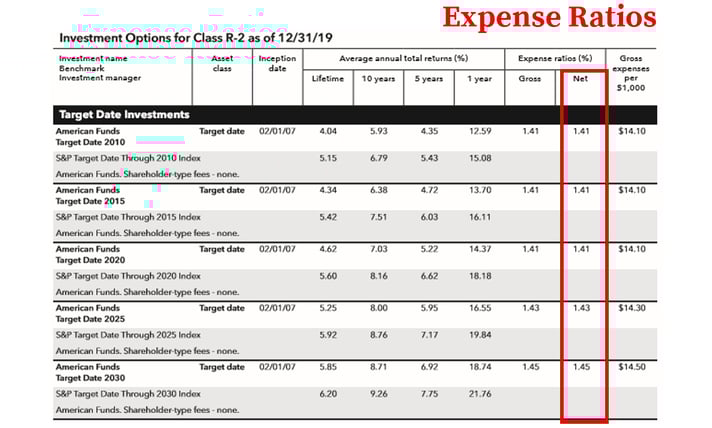Click lifetime return value 5.85
The width and height of the screenshot is (712, 428).
328,367
